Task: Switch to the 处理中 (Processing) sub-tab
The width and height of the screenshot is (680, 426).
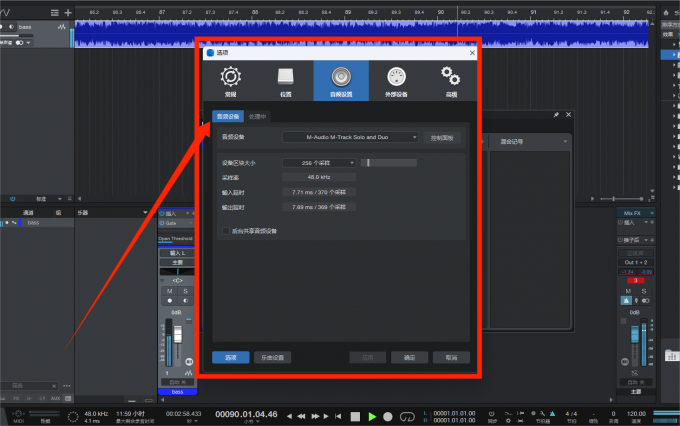Action: 257,116
